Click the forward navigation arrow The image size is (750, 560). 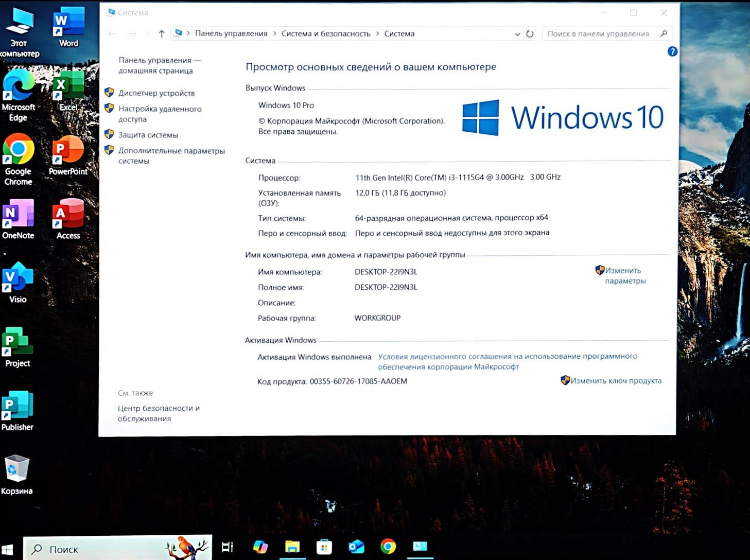132,34
